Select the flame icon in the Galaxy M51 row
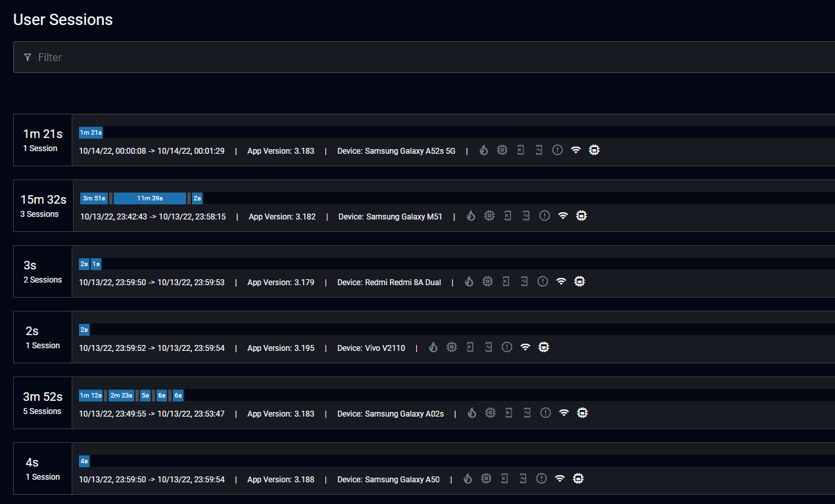The height and width of the screenshot is (504, 835). (x=471, y=216)
